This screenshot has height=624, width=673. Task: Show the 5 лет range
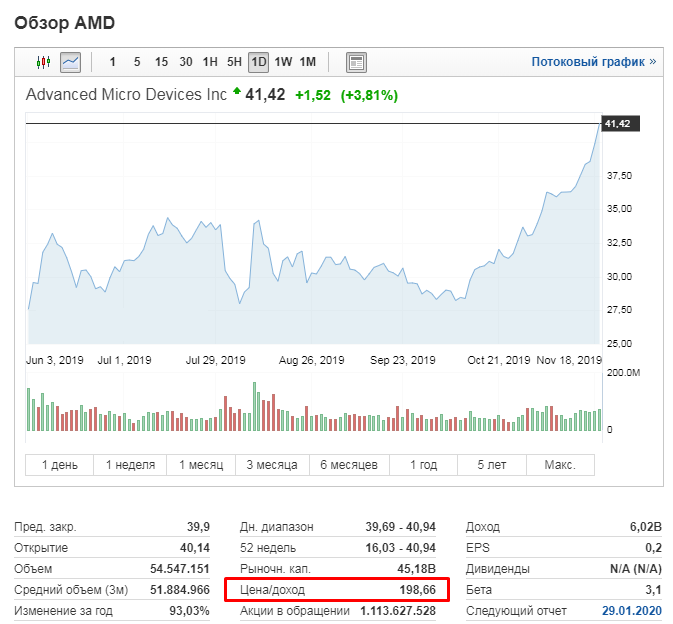point(492,465)
